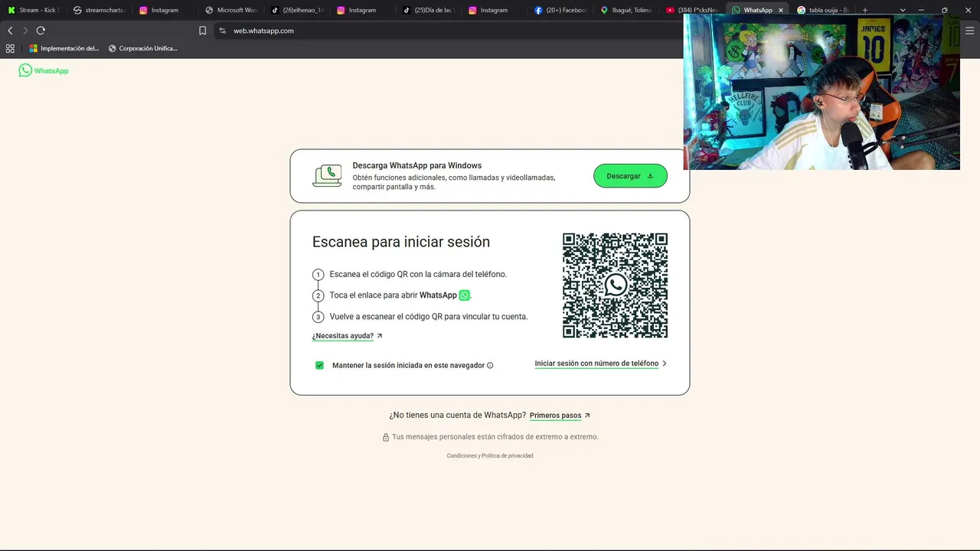980x551 pixels.
Task: Go back using the browser back arrow
Action: (10, 31)
